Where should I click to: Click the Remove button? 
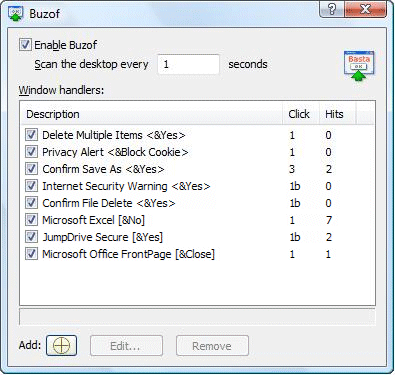coord(212,346)
